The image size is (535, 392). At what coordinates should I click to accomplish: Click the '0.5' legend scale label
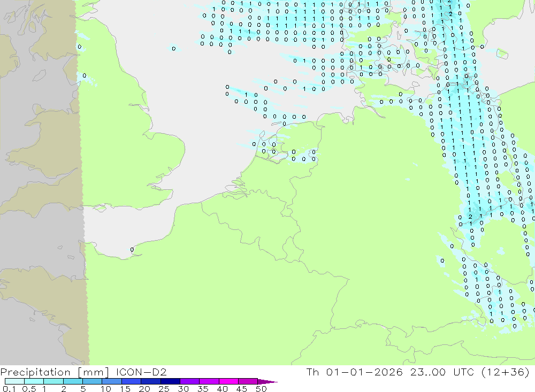click(x=29, y=389)
